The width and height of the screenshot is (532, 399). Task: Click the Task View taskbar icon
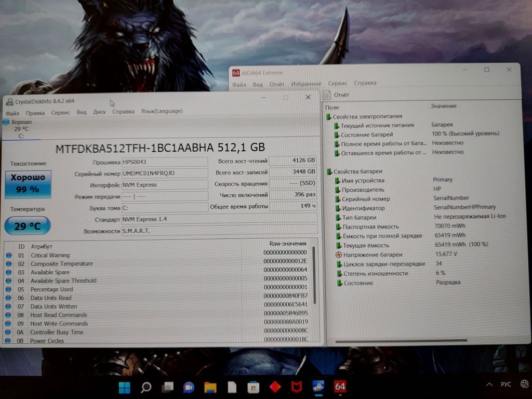(x=167, y=387)
